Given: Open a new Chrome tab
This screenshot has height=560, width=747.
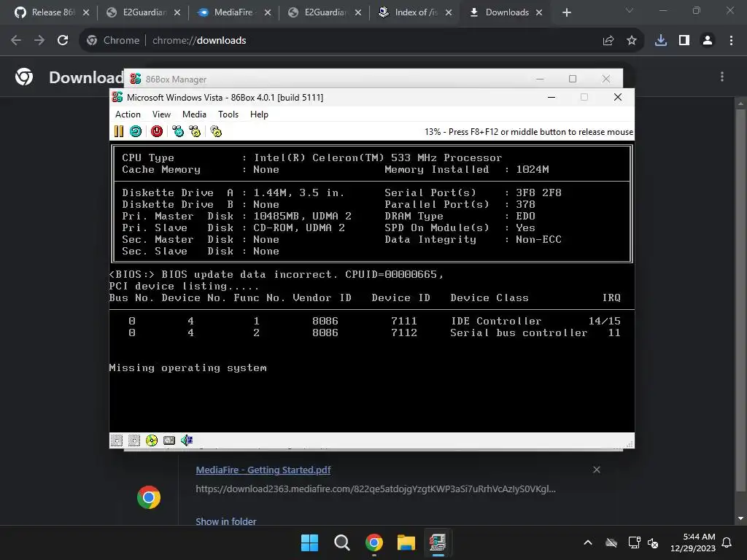Looking at the screenshot, I should (x=566, y=12).
